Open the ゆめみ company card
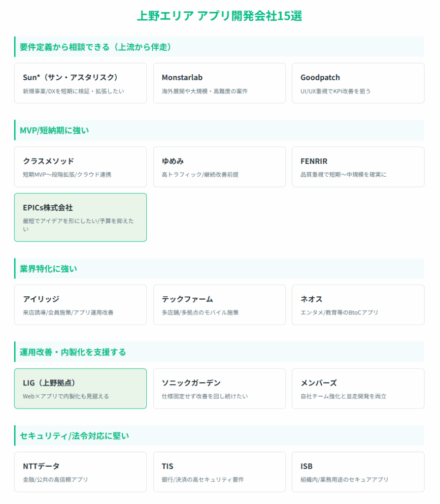Image resolution: width=440 pixels, height=504 pixels. pos(219,167)
